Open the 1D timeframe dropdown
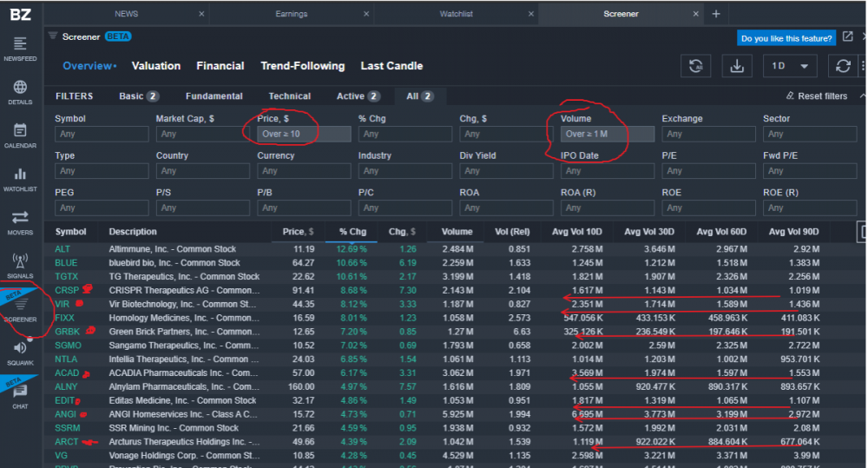Screen dimensions: 868x468 click(x=789, y=66)
